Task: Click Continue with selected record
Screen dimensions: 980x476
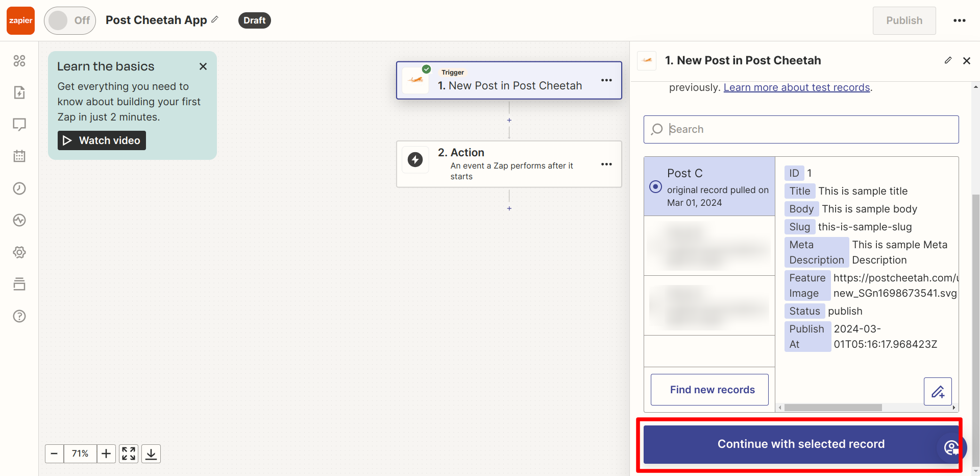Action: click(x=801, y=444)
